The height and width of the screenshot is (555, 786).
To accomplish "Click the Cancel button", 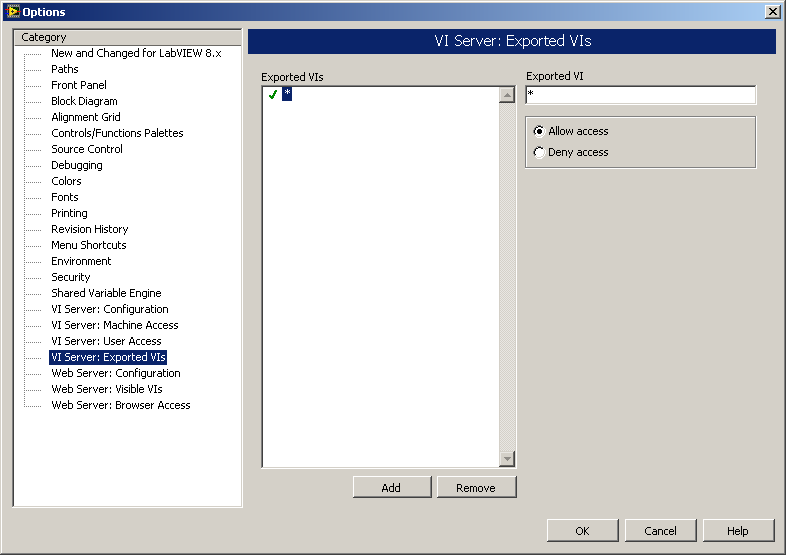I will click(x=661, y=530).
